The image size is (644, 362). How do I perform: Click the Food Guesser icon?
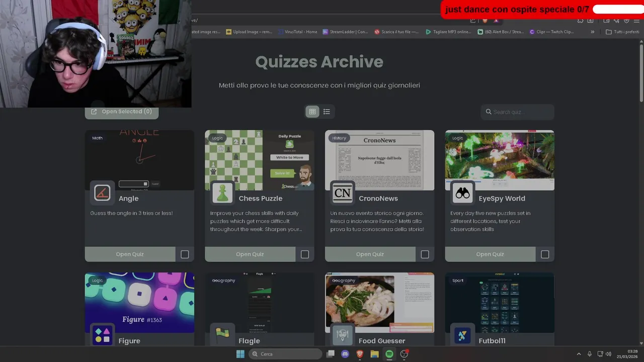point(343,335)
